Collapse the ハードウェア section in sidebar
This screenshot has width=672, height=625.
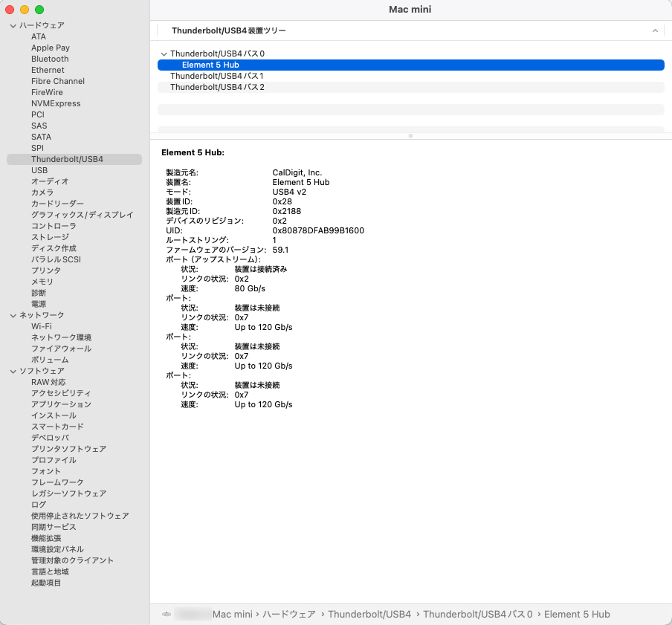click(13, 26)
